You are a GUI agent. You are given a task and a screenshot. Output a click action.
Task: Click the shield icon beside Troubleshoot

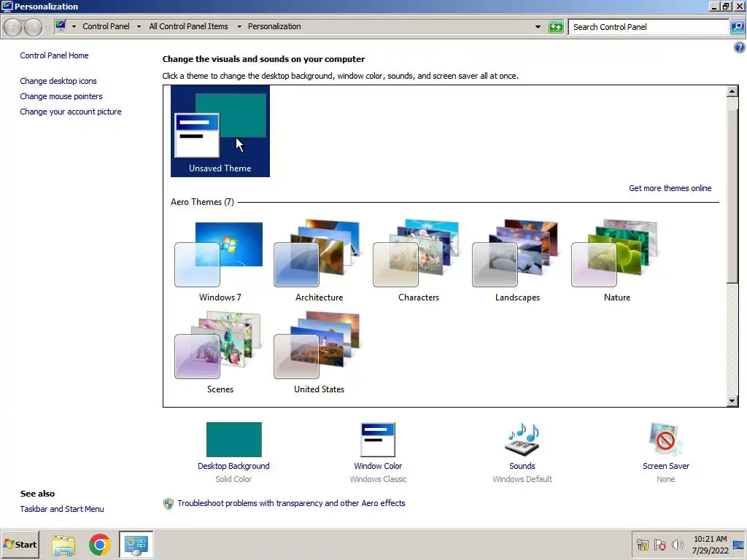[169, 503]
